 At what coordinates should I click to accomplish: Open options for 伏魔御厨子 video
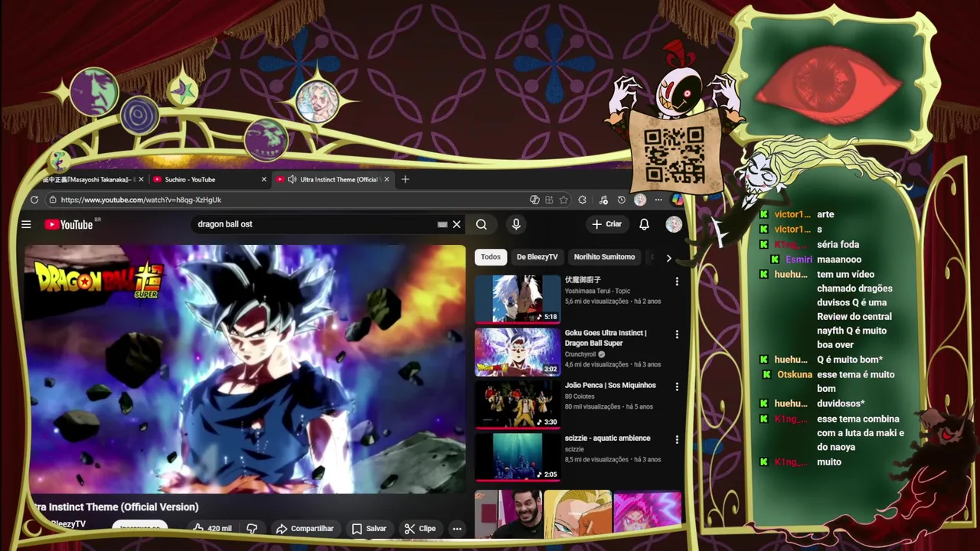[x=677, y=282]
